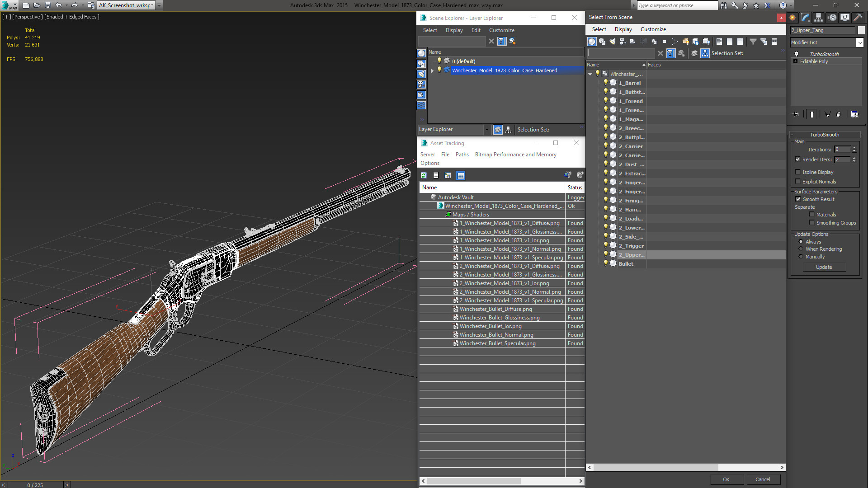The image size is (868, 488).
Task: Open the 3ds Max application menu
Action: (x=9, y=5)
